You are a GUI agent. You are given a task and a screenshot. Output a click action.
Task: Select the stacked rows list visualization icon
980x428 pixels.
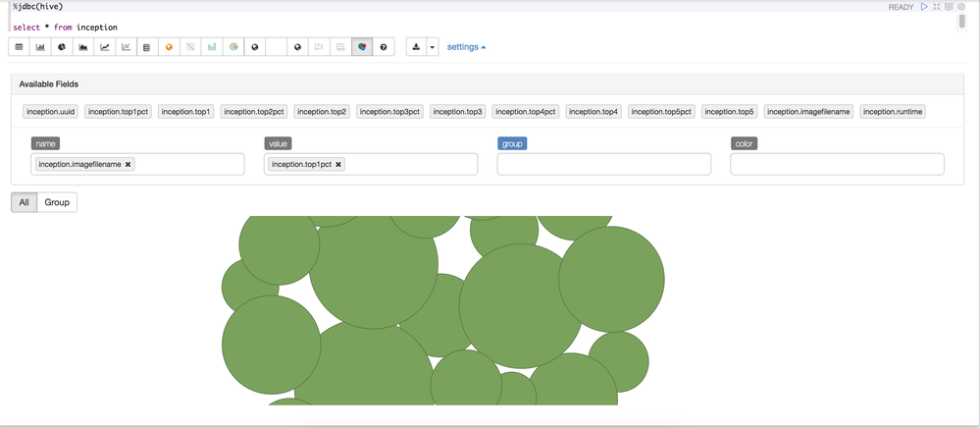147,47
